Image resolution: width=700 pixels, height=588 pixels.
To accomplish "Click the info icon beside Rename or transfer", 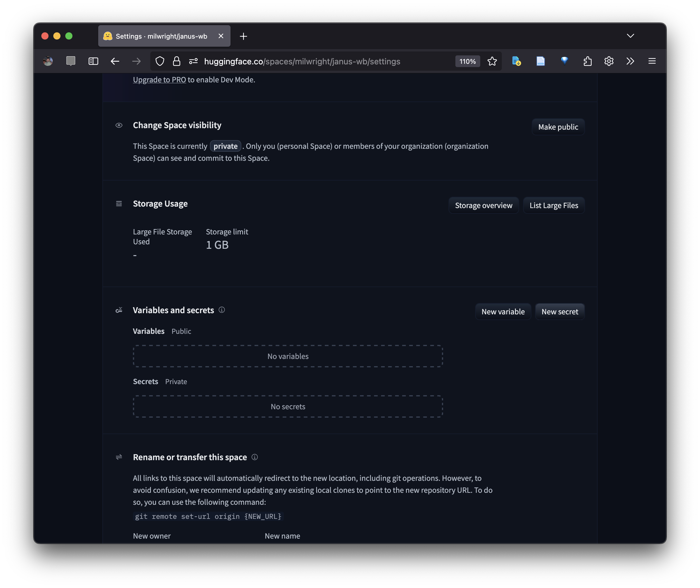I will [255, 457].
